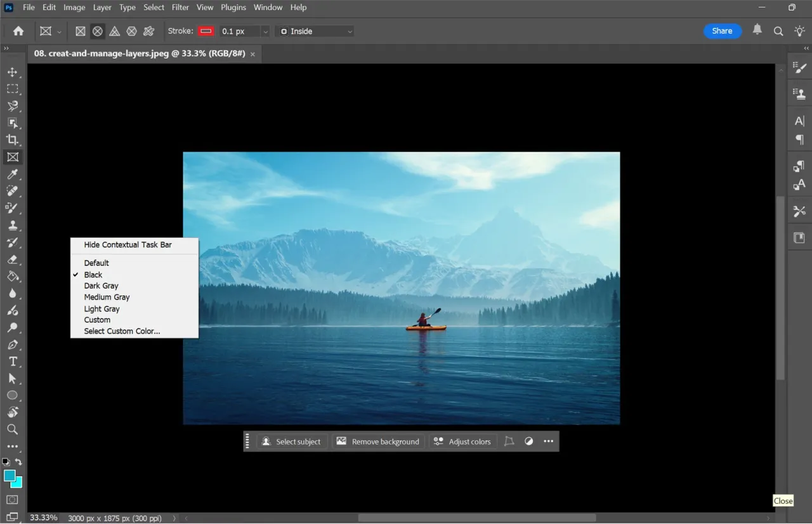The height and width of the screenshot is (524, 812).
Task: Select the Eraser tool
Action: pos(13,259)
